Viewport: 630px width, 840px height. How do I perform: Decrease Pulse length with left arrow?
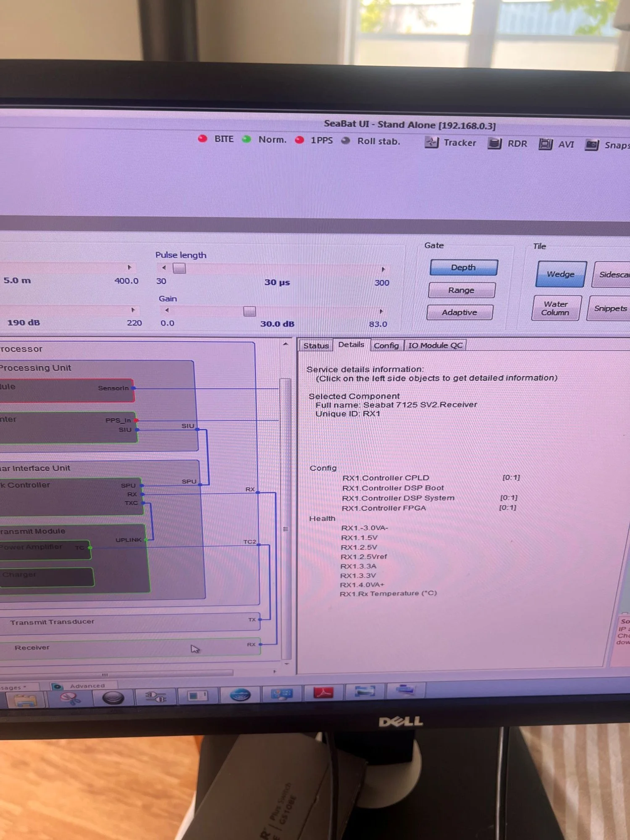pos(164,268)
